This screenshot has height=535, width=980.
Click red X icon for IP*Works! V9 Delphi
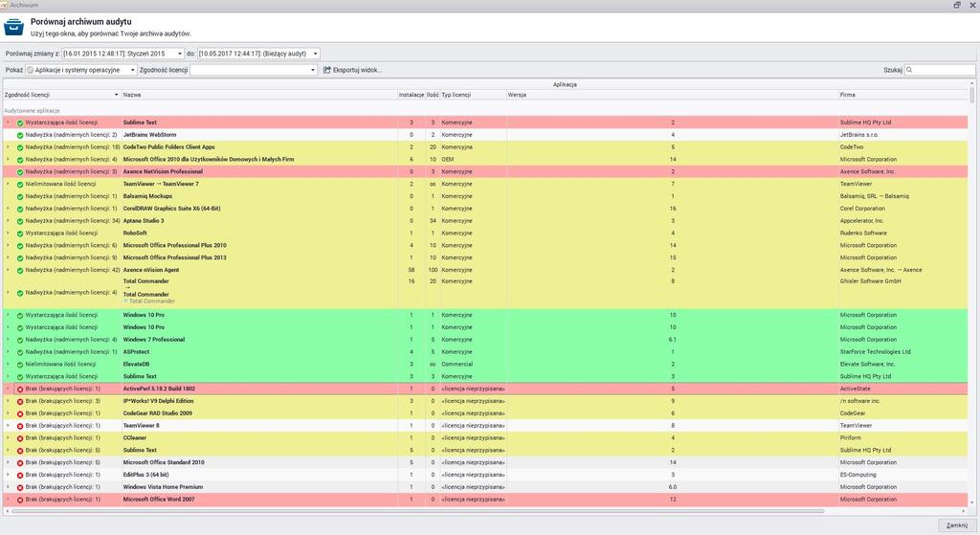tap(20, 401)
